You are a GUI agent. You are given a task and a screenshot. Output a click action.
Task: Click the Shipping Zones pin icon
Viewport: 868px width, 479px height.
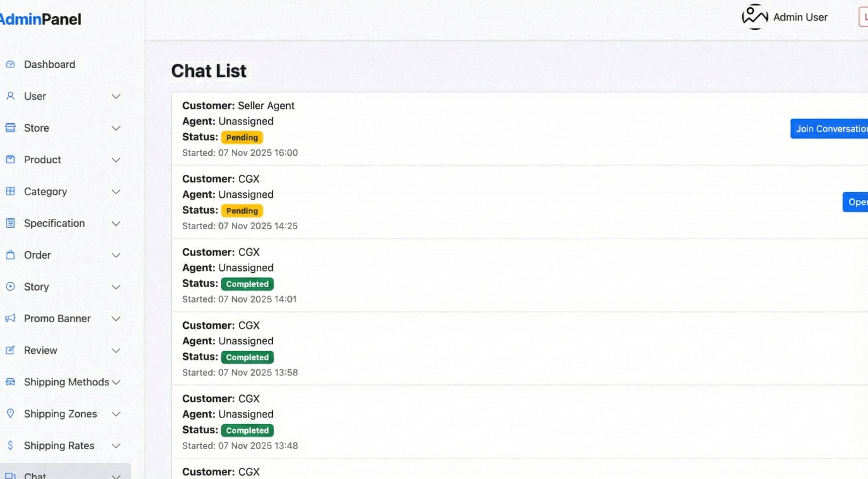coord(11,413)
